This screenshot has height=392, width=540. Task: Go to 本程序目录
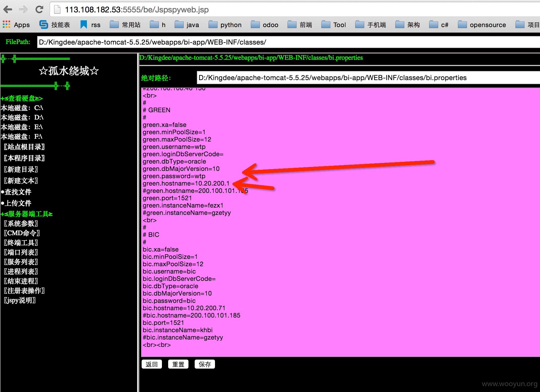[24, 158]
